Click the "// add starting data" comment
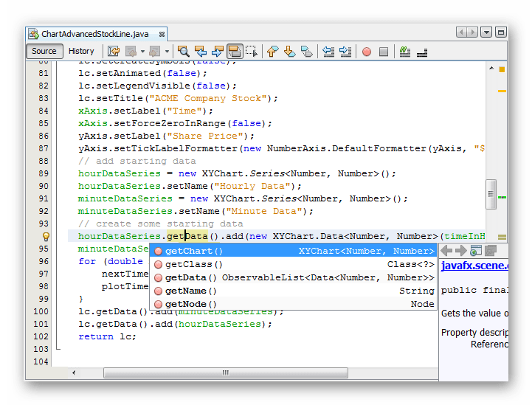This screenshot has width=532, height=405. point(137,161)
